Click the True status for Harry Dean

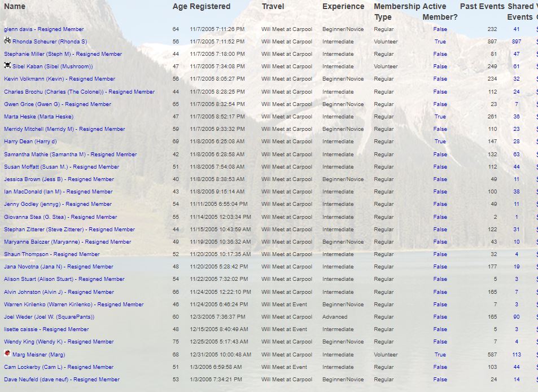440,142
